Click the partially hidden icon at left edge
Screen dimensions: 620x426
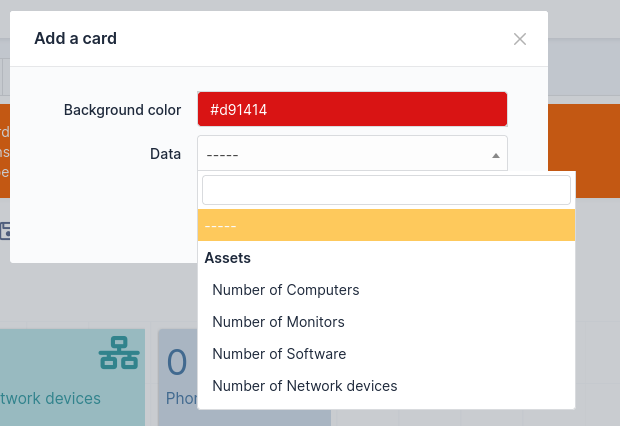[x=4, y=230]
